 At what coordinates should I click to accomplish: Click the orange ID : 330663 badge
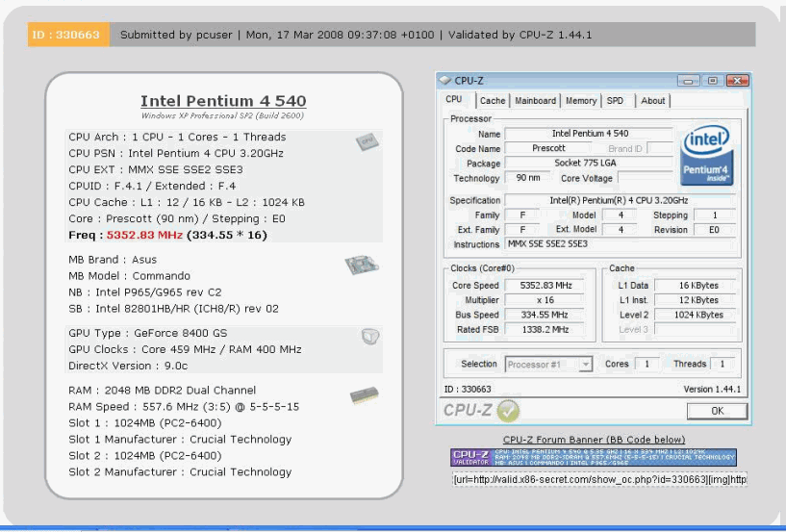click(68, 35)
